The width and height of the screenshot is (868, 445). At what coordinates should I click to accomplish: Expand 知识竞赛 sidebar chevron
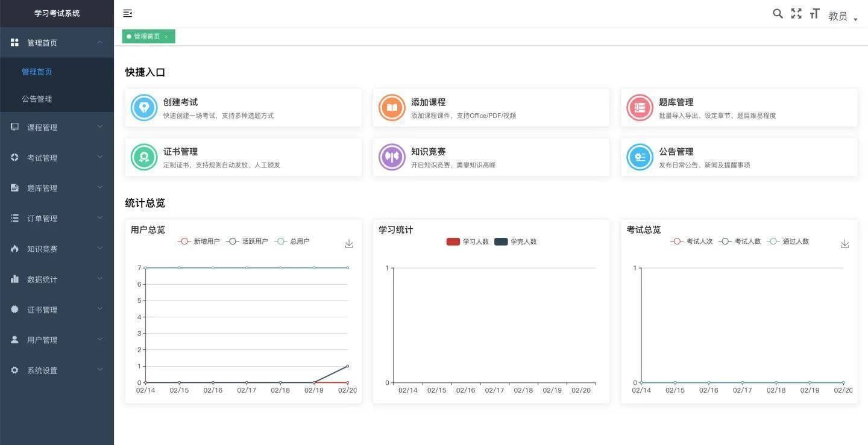click(100, 248)
